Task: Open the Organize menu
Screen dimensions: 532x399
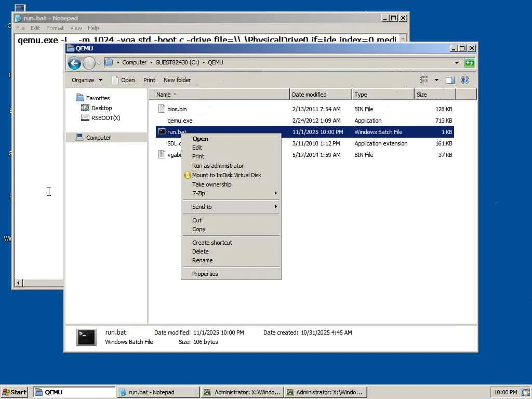Action: point(87,80)
